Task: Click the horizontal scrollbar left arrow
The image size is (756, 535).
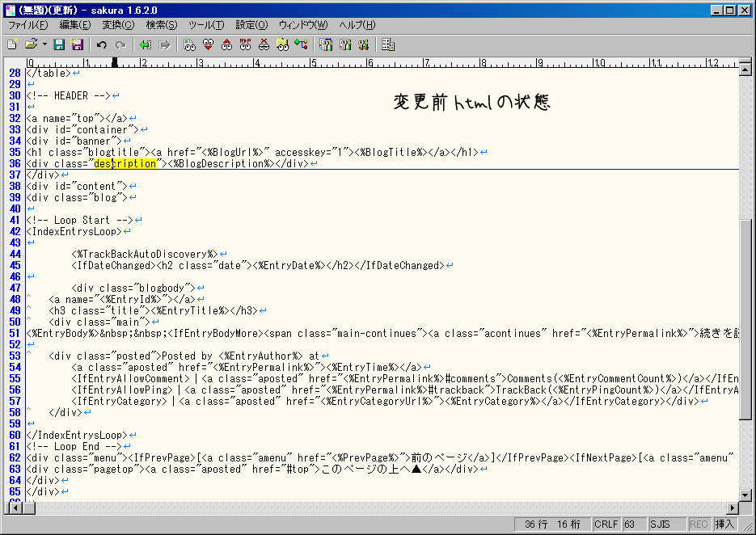Action: 15,508
